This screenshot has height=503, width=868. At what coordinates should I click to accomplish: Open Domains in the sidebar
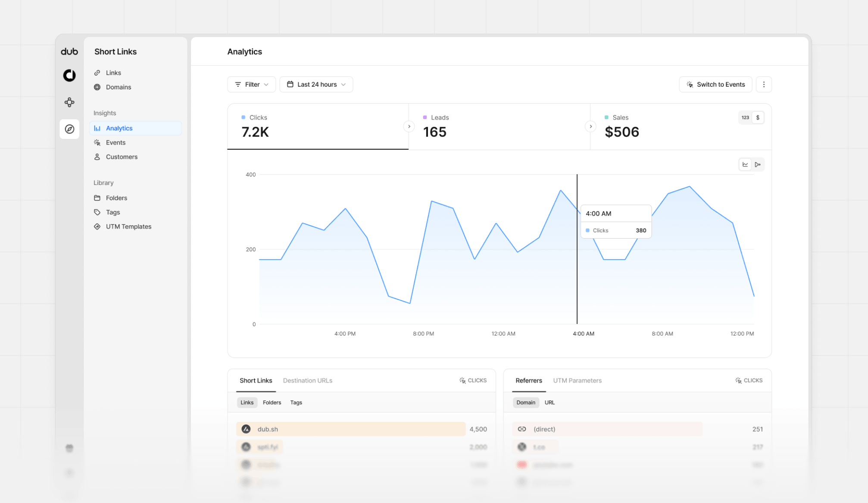coord(135,87)
